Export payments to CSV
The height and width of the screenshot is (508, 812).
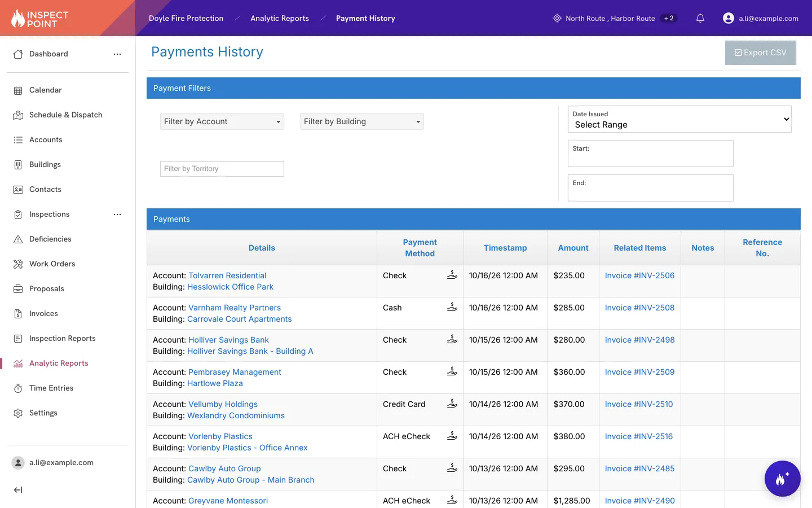[760, 52]
